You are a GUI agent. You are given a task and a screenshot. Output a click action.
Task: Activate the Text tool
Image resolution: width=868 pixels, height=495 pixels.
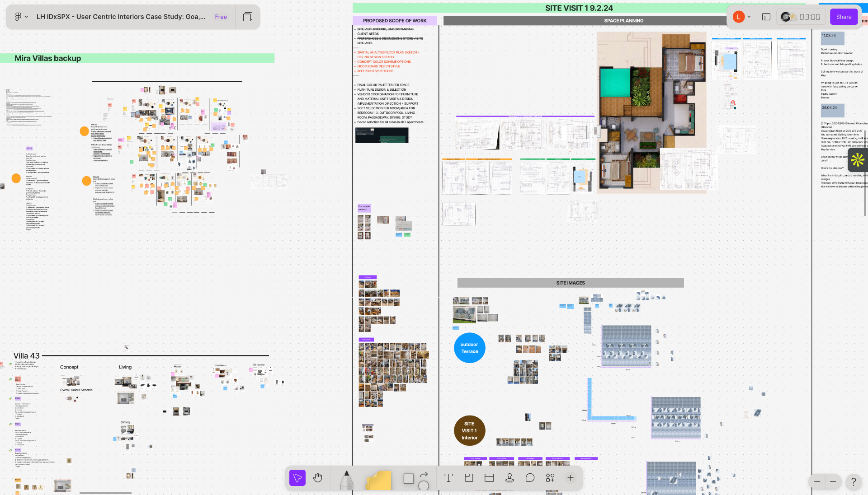[448, 478]
